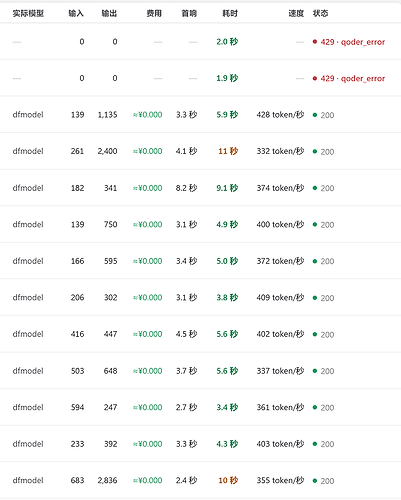The height and width of the screenshot is (500, 401).
Task: Click the 2.0 秒 duration value
Action: point(227,42)
